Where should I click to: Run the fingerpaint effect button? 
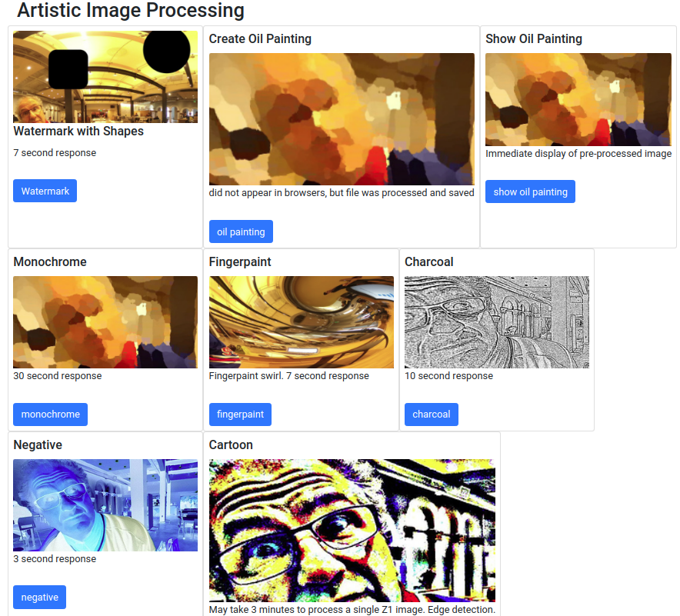(x=240, y=415)
